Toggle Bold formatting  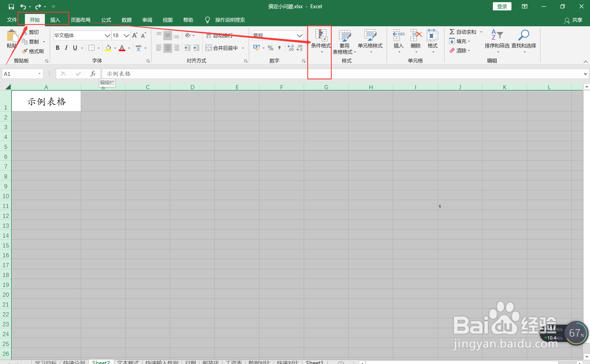(57, 48)
